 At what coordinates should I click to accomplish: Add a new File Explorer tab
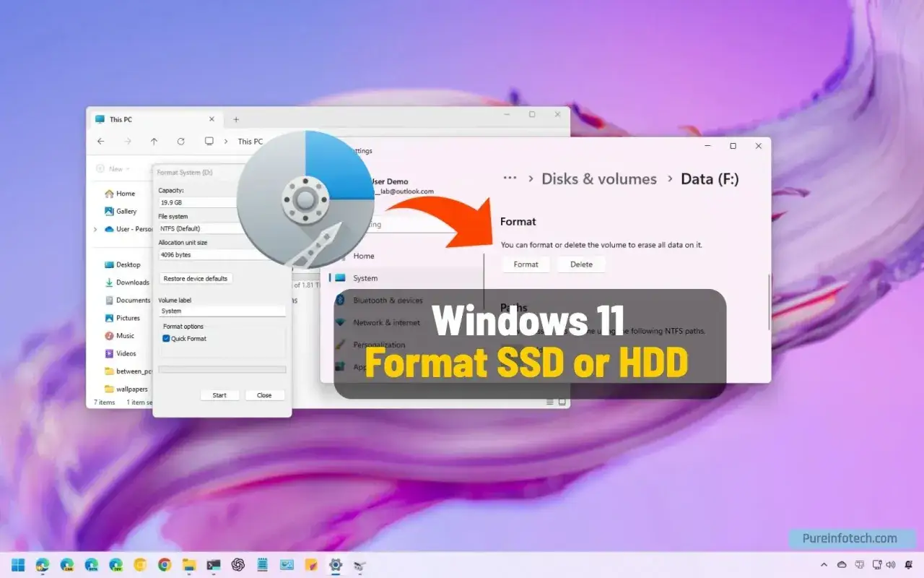[235, 120]
